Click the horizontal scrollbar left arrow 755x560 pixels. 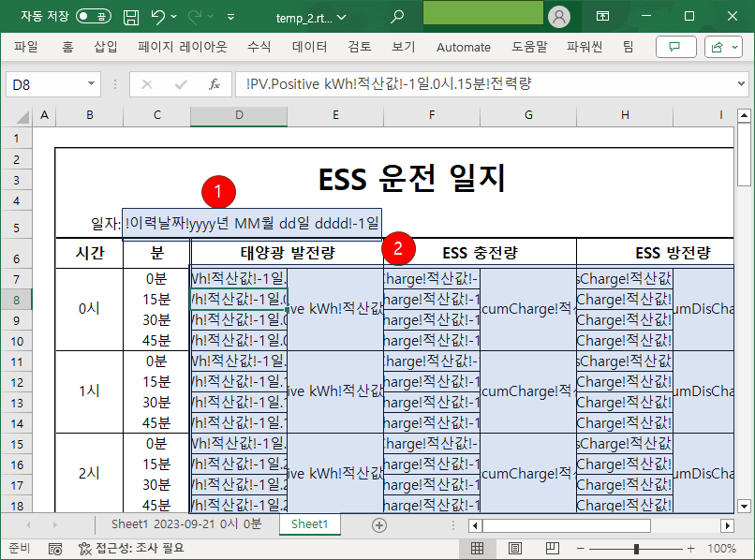click(x=475, y=525)
